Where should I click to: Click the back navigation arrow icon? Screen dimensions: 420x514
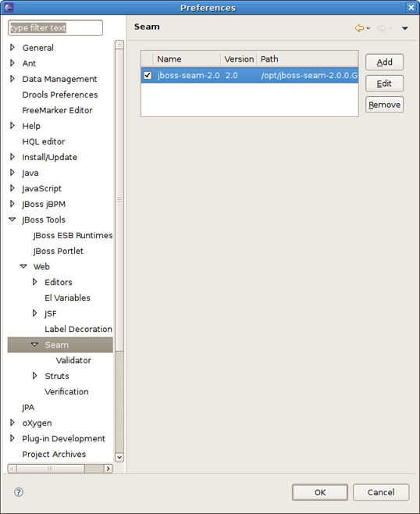[359, 28]
